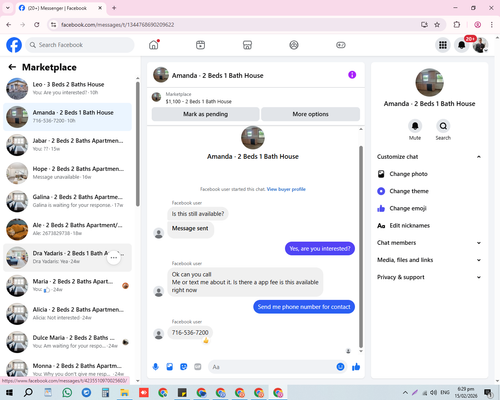Screen dimensions: 500x400
Task: Open the browser extensions puzzle icon
Action: click(x=457, y=25)
